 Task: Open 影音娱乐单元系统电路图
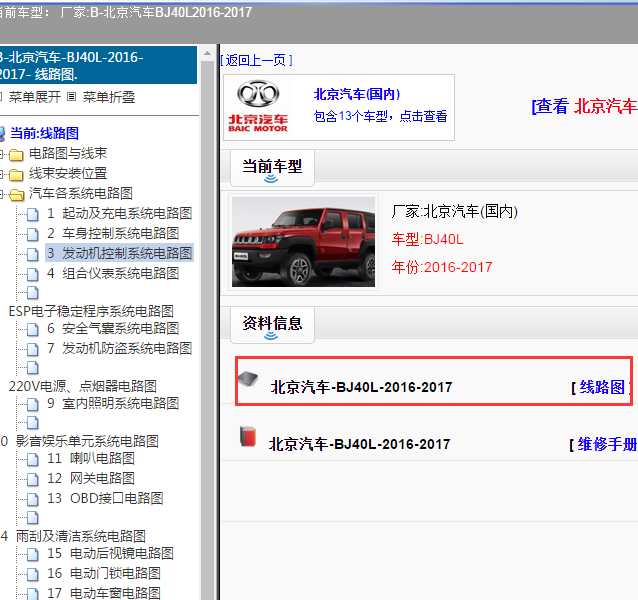(87, 441)
